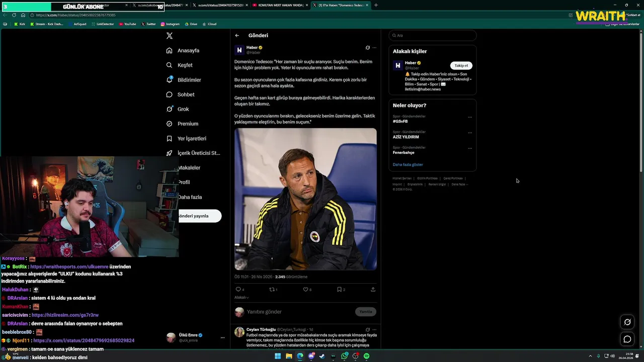Open the #GSvFB trending topic
Screen dimensions: 644x362
[x=400, y=121]
